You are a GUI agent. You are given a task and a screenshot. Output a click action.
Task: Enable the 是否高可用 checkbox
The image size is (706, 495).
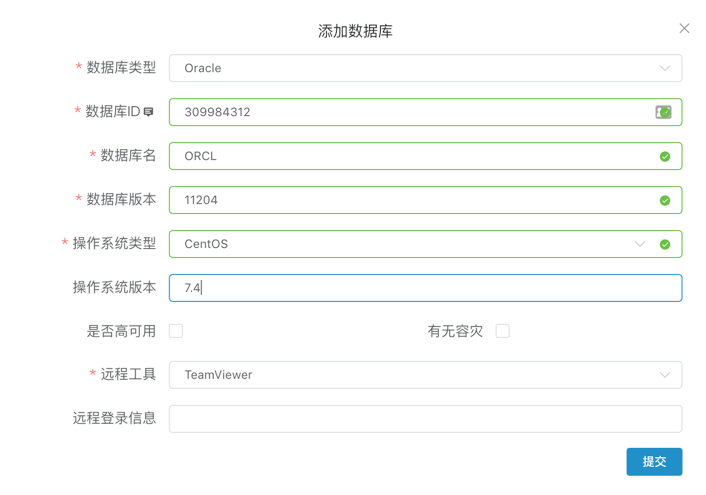pyautogui.click(x=176, y=331)
